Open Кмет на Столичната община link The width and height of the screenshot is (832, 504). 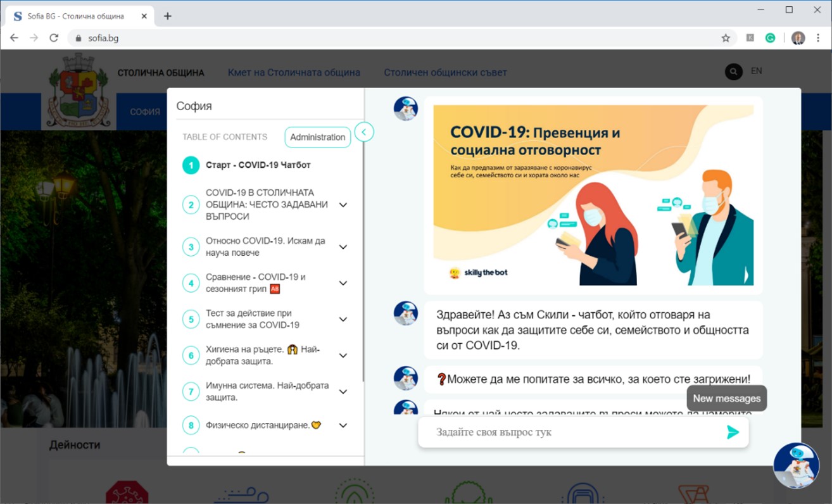294,72
